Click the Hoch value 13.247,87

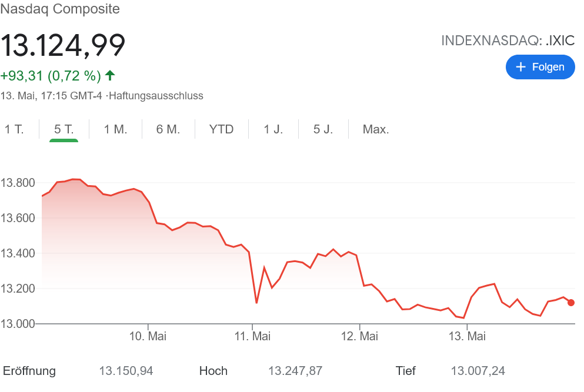[x=295, y=371]
